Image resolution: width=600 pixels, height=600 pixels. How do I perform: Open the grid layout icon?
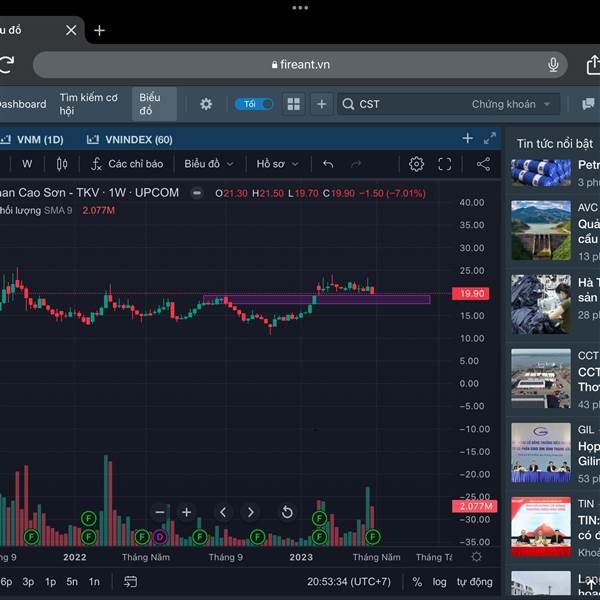point(293,104)
